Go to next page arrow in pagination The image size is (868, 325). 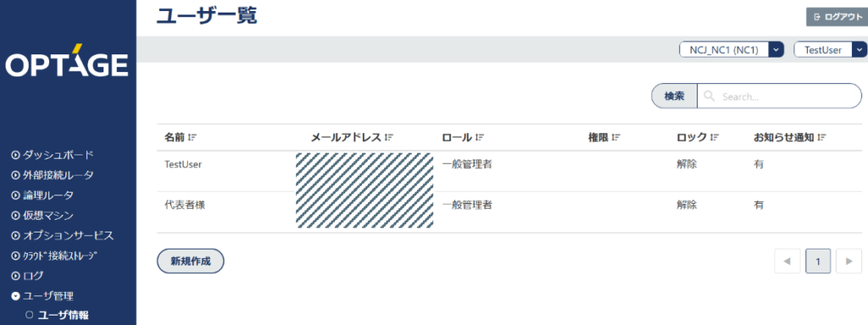pos(849,261)
